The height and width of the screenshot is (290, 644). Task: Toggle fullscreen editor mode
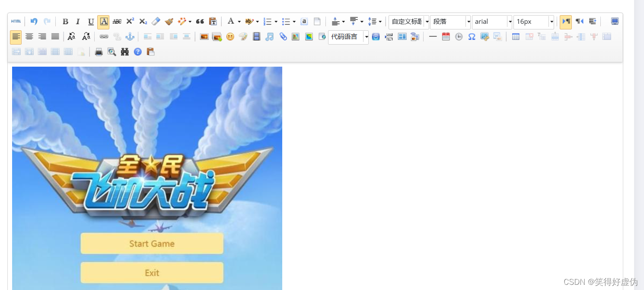[615, 22]
